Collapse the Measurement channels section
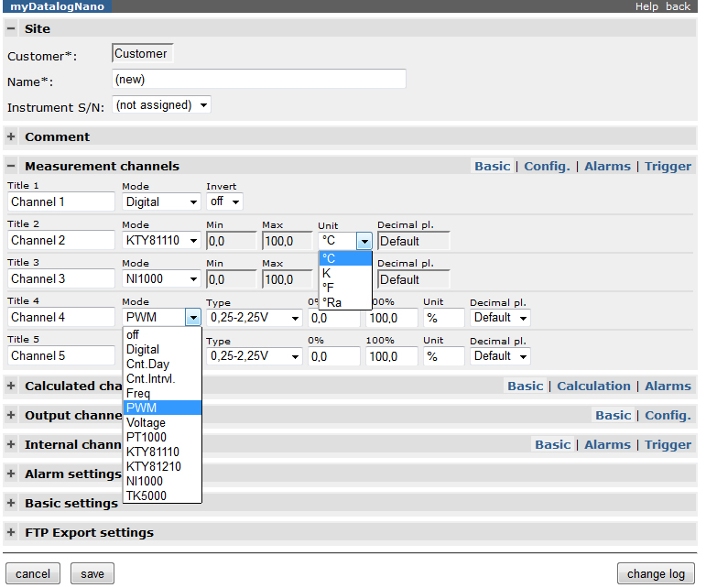 (11, 166)
